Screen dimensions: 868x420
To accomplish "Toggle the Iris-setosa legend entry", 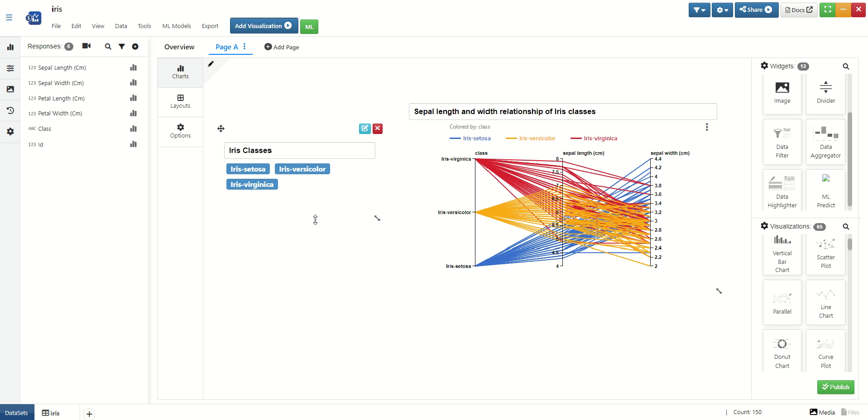I will (470, 138).
